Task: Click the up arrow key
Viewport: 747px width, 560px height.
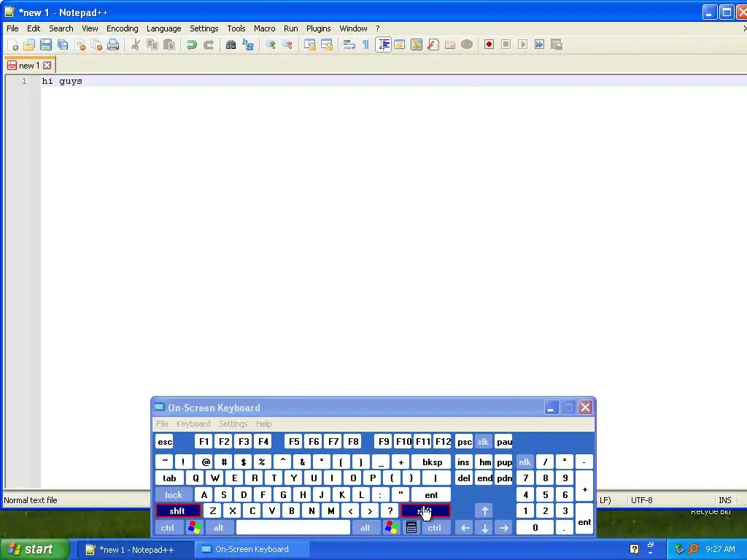Action: 484,511
